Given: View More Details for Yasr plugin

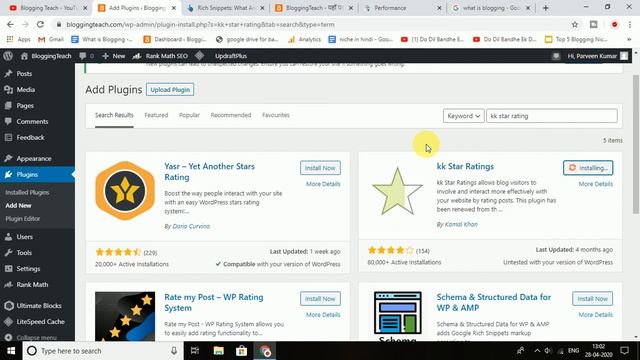Looking at the screenshot, I should tap(323, 184).
